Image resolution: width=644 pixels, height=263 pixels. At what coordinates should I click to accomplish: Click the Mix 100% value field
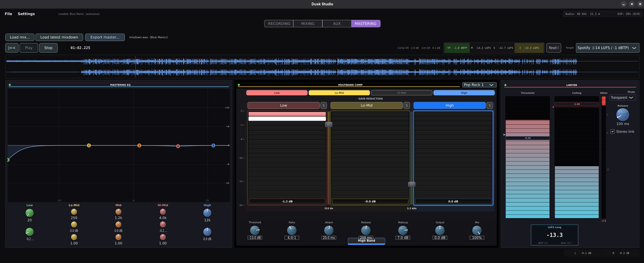(x=477, y=238)
